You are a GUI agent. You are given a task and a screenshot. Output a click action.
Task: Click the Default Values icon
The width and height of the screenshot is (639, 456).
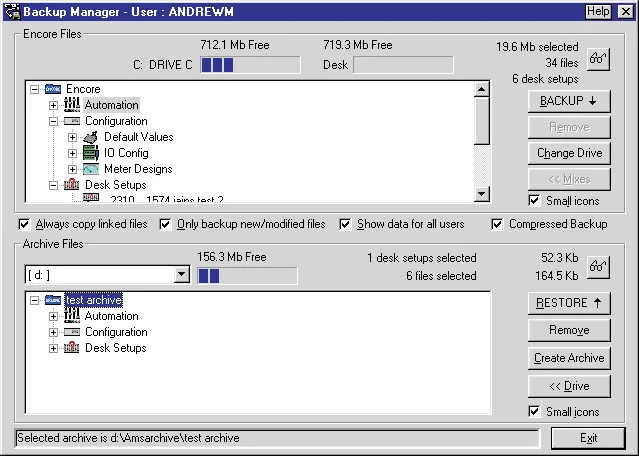[x=90, y=137]
